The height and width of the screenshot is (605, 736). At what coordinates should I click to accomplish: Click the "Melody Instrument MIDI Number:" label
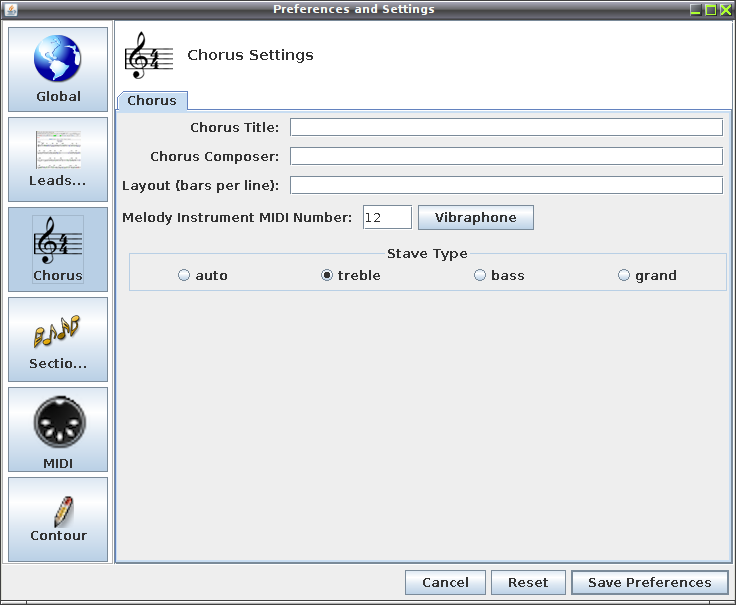(237, 218)
